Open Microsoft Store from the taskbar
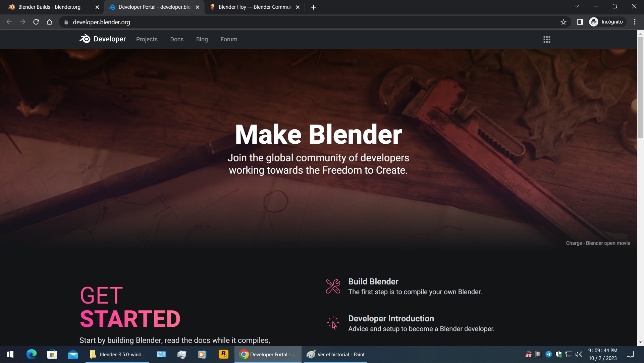 tap(52, 355)
